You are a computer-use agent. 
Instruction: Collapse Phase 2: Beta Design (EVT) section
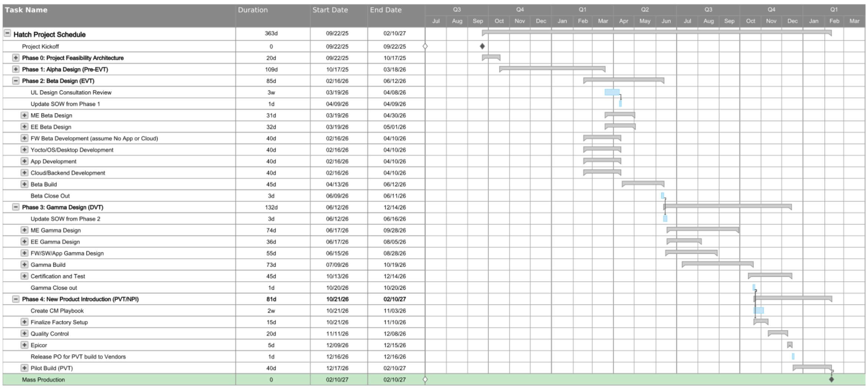16,81
